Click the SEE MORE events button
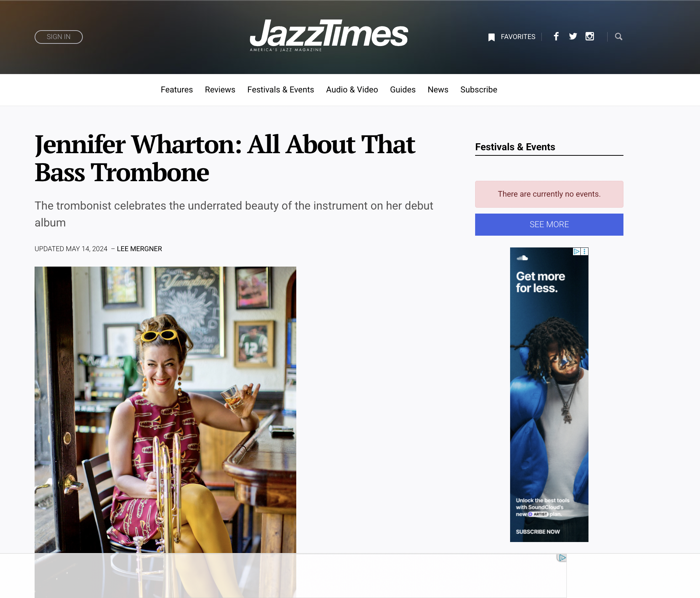Viewport: 700px width, 598px height. 549,225
